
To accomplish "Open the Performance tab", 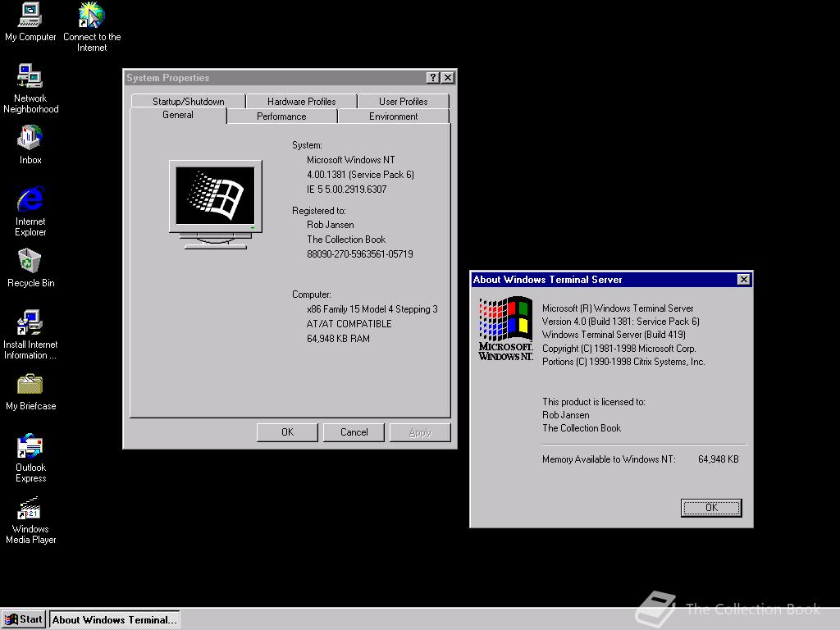I will pyautogui.click(x=282, y=116).
